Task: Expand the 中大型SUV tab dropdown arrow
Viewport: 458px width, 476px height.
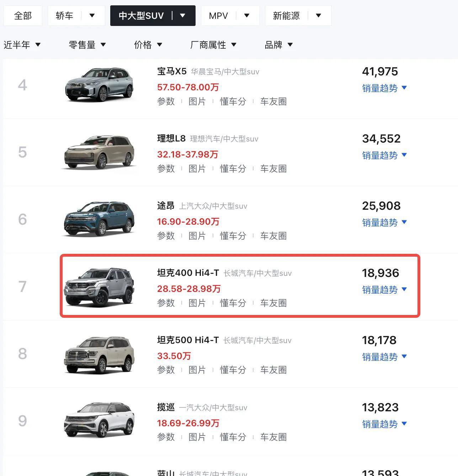Action: pyautogui.click(x=182, y=16)
